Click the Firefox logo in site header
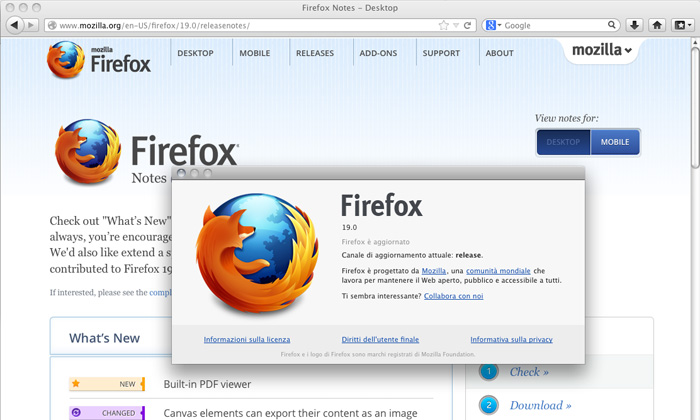700x420 pixels. (x=98, y=60)
